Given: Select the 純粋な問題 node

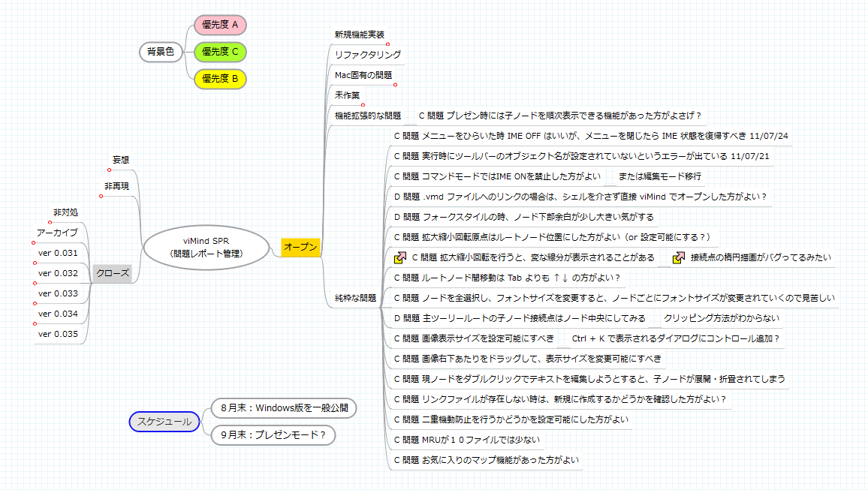Looking at the screenshot, I should [355, 298].
